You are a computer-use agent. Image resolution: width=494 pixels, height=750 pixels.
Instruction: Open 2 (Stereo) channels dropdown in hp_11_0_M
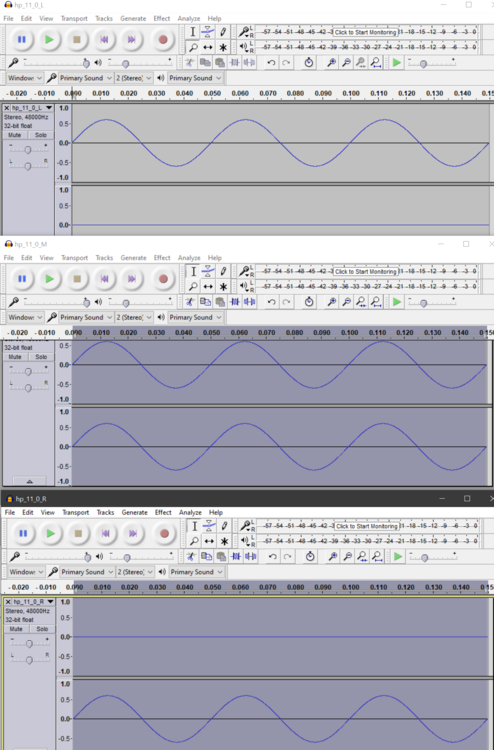coord(134,317)
